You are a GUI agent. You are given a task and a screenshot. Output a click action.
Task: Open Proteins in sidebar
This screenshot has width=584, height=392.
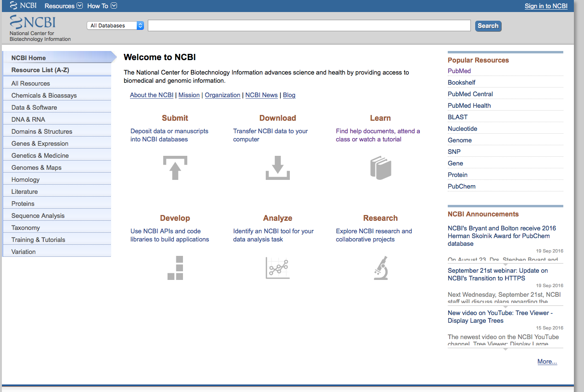[x=57, y=203]
